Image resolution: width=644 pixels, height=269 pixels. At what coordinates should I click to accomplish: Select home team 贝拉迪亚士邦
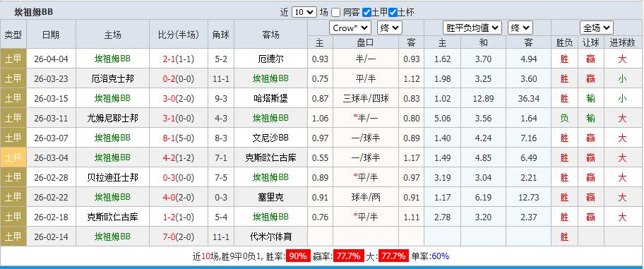click(112, 177)
